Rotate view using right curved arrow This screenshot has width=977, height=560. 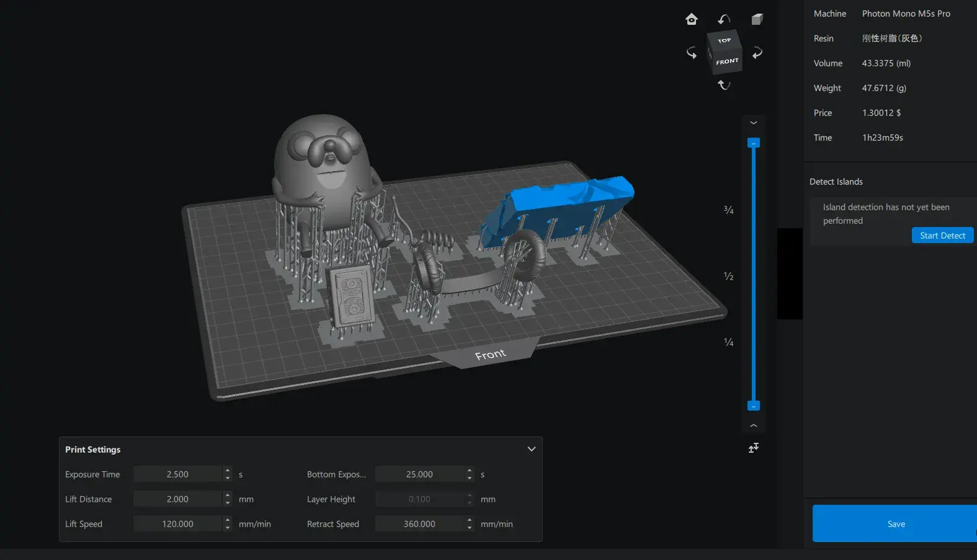[x=757, y=53]
